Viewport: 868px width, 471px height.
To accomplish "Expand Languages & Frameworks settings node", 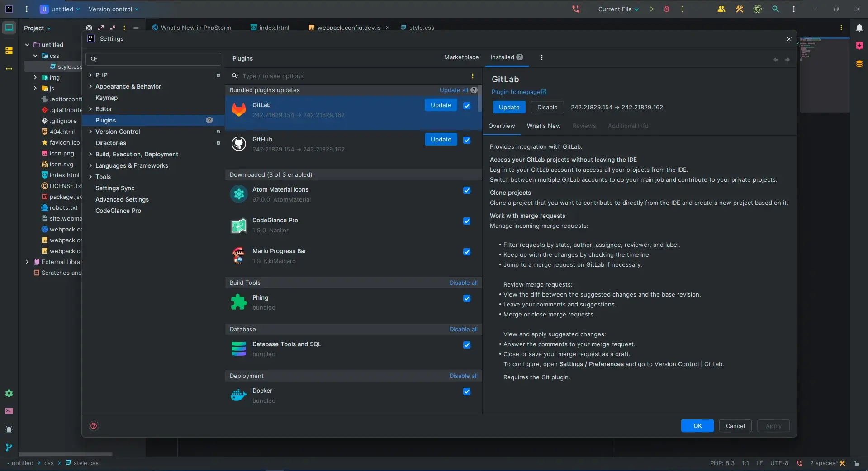I will click(90, 165).
